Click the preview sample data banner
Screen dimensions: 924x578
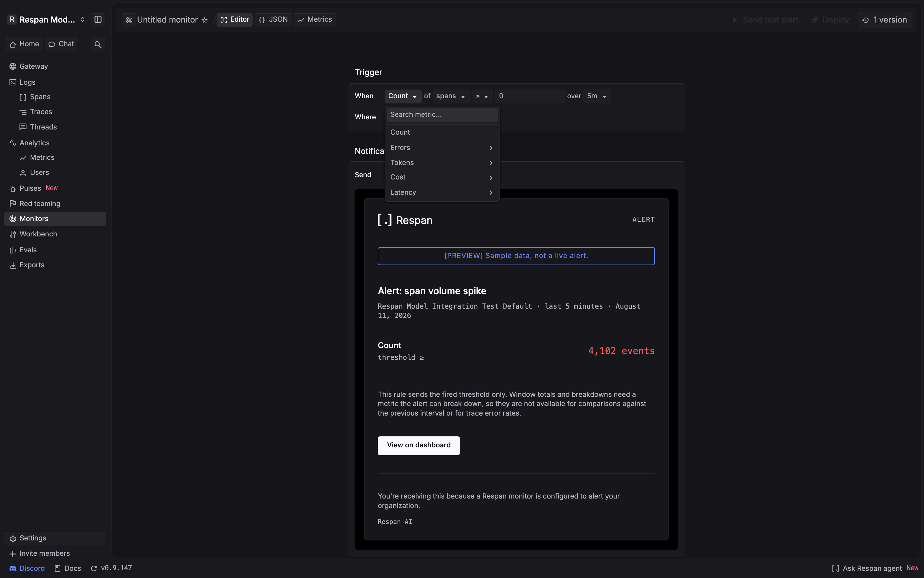516,256
